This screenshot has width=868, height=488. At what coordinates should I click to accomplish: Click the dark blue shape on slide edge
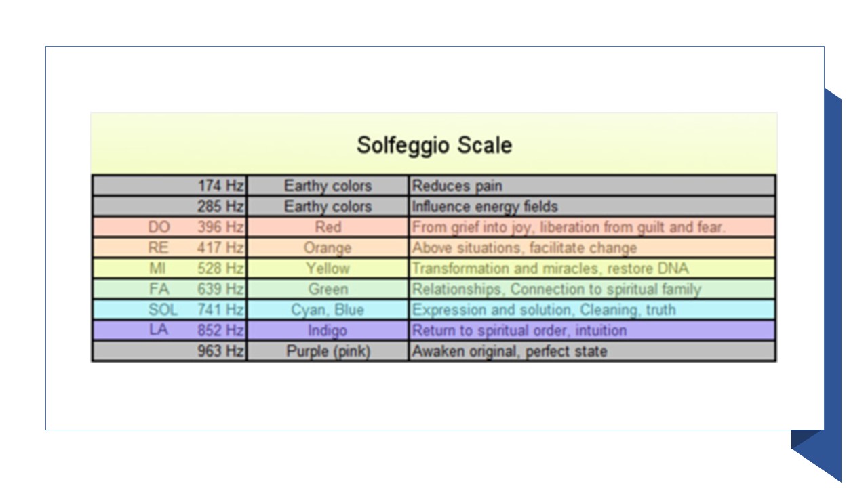(833, 271)
